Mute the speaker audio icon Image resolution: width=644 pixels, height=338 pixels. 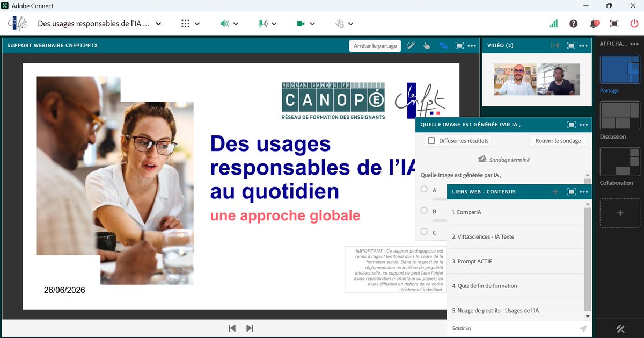pyautogui.click(x=224, y=23)
